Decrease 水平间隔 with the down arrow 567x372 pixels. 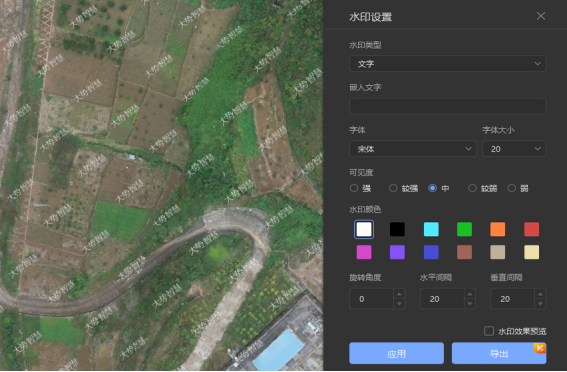pyautogui.click(x=470, y=304)
